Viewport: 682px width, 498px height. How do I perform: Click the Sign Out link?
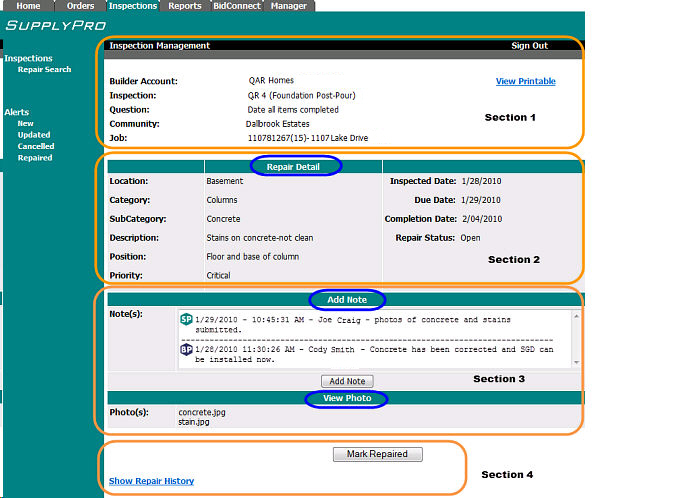[x=529, y=46]
